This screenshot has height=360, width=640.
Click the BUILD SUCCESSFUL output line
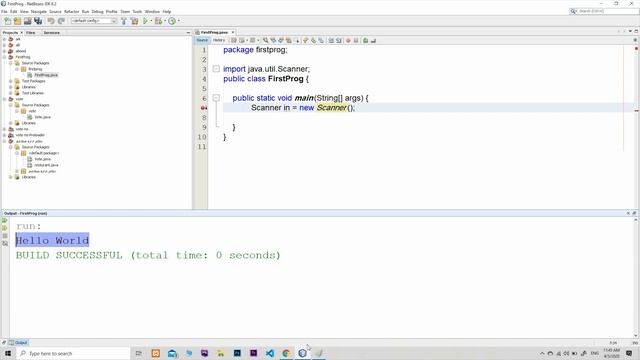pos(148,256)
